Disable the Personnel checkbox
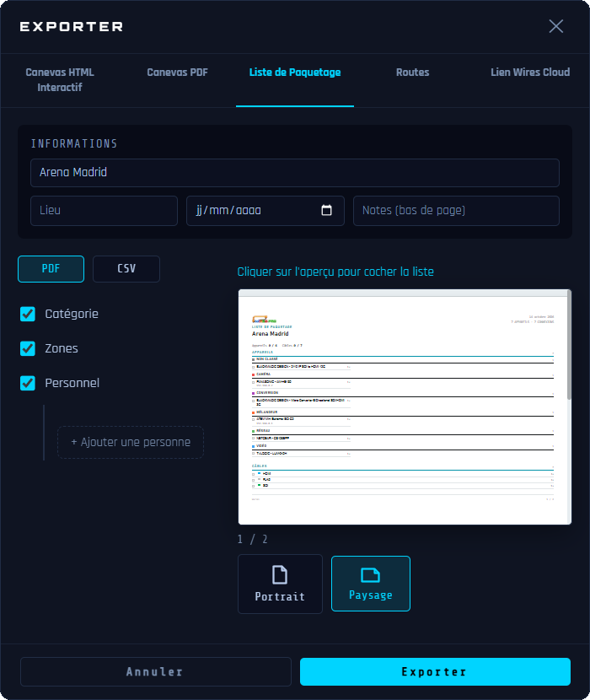This screenshot has height=700, width=590. click(x=28, y=383)
